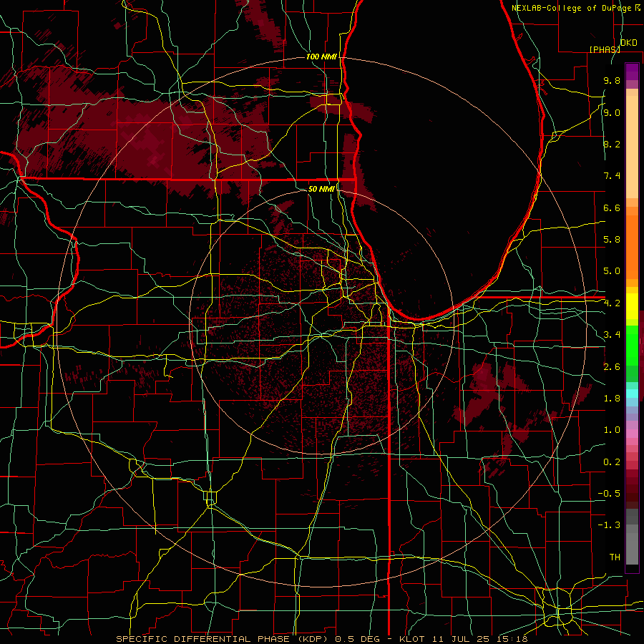Click the 1.0 value on color scale
Screen dimensions: 644x644
[612, 430]
